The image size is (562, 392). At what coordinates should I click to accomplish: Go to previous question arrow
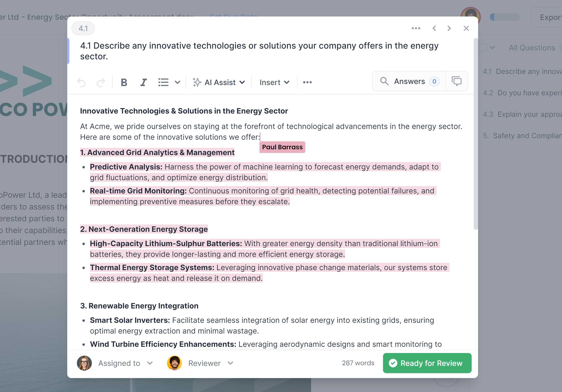coord(434,28)
